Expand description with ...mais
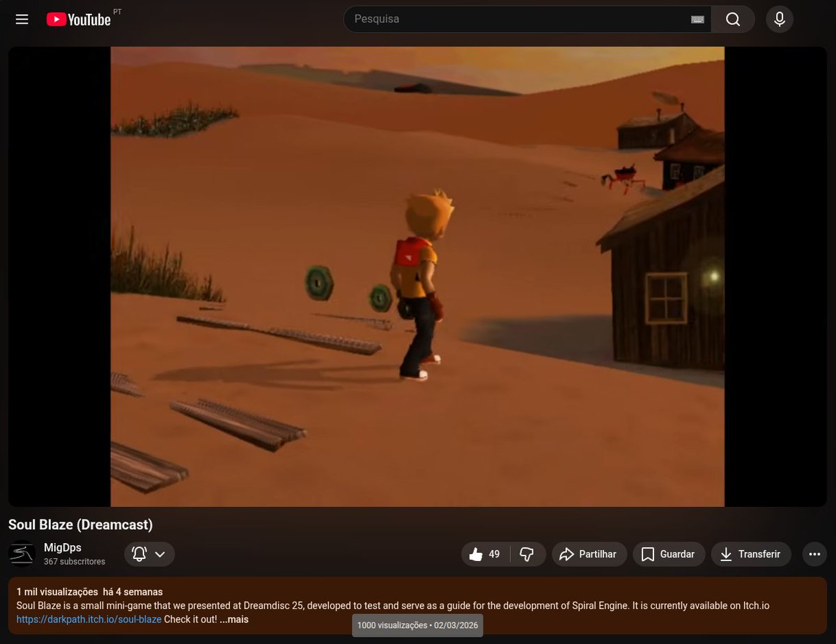This screenshot has width=836, height=644. point(233,619)
